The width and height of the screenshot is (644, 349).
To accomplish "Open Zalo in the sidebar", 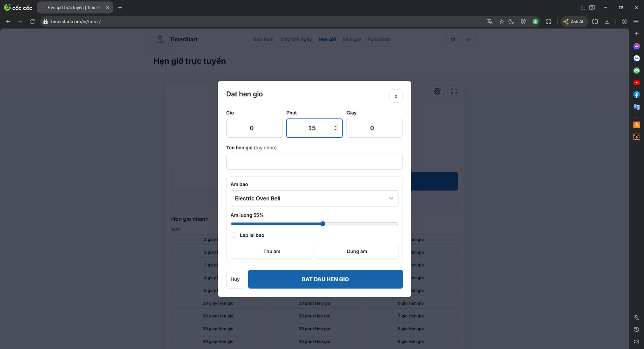I will click(x=636, y=58).
